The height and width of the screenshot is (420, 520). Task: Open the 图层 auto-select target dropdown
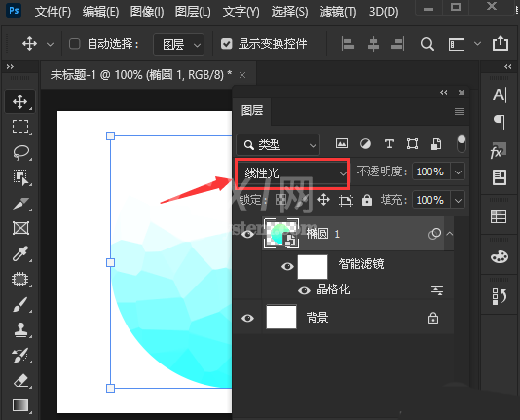178,44
